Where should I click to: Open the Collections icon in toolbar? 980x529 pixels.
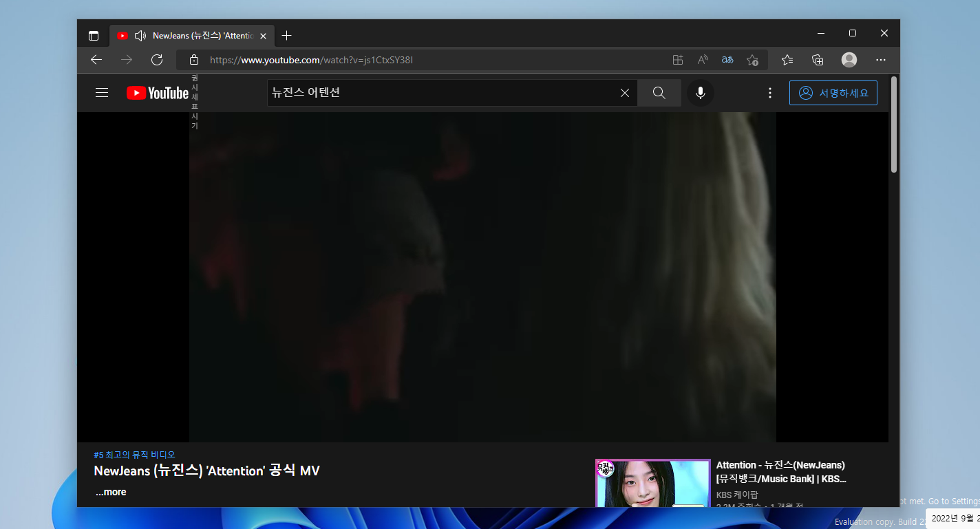pos(818,60)
